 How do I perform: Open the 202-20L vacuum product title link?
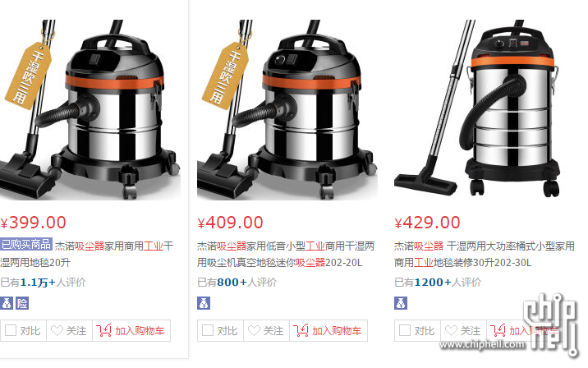(286, 255)
